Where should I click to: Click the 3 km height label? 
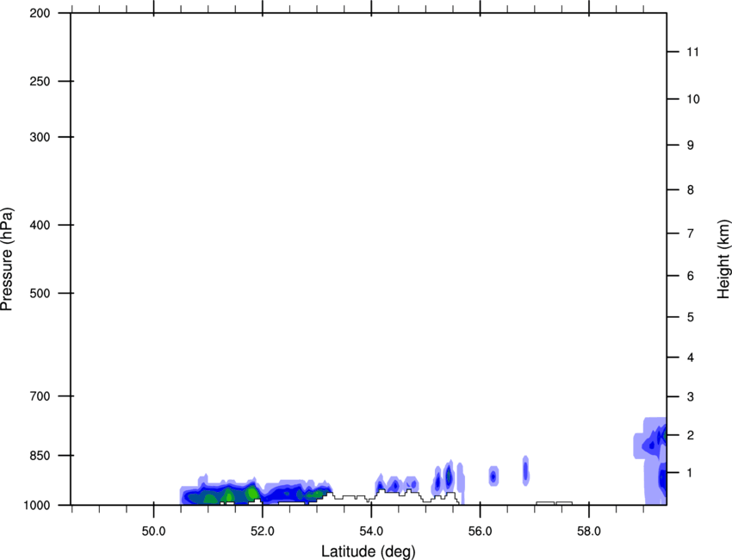pos(690,397)
